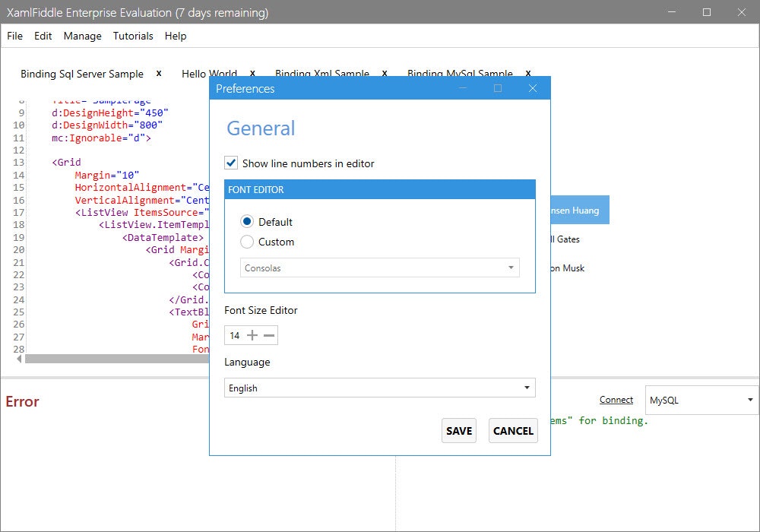
Task: Select the Musk list item in preview
Action: pyautogui.click(x=568, y=268)
